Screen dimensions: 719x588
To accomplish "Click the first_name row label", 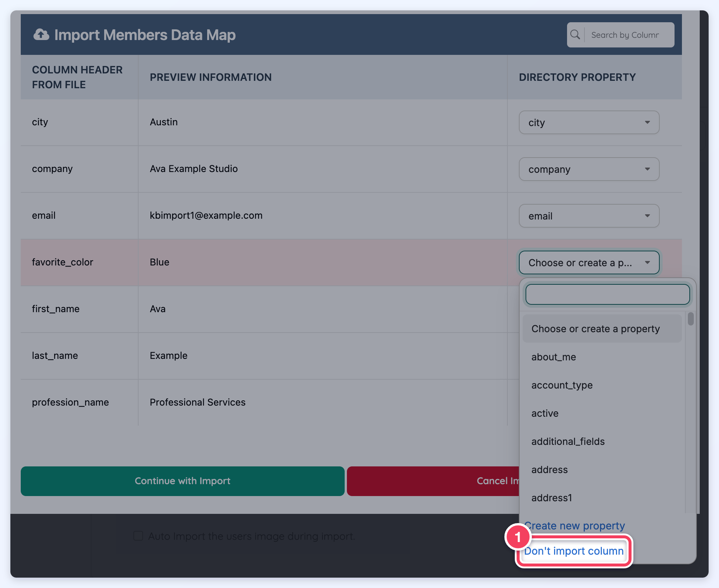I will (56, 309).
